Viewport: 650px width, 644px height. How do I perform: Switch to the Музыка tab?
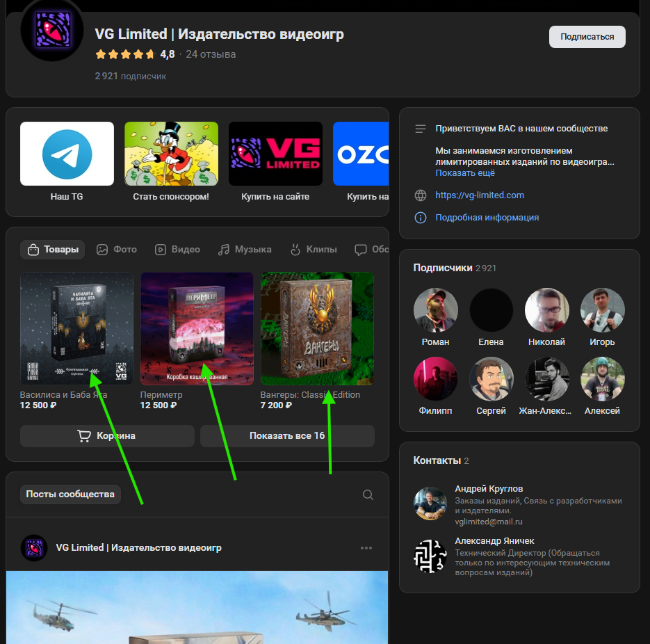245,250
